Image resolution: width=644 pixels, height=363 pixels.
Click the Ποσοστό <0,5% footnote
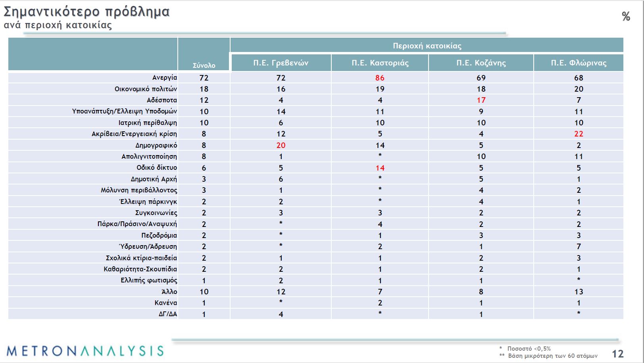(529, 348)
